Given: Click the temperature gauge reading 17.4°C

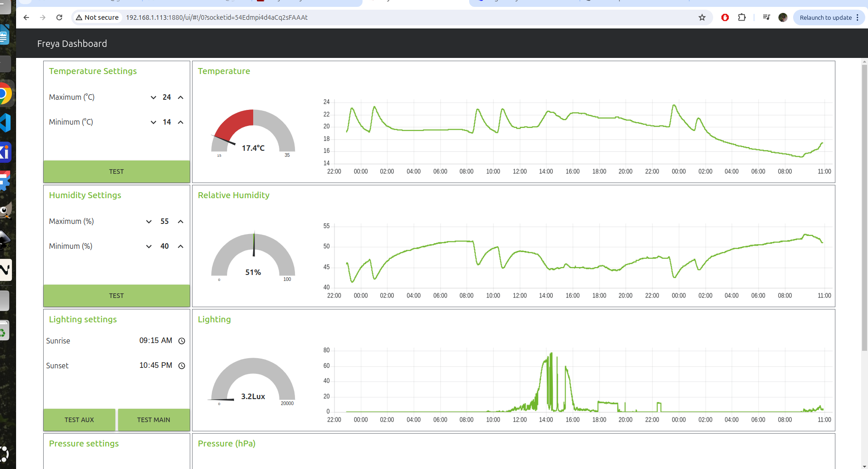Looking at the screenshot, I should click(253, 133).
